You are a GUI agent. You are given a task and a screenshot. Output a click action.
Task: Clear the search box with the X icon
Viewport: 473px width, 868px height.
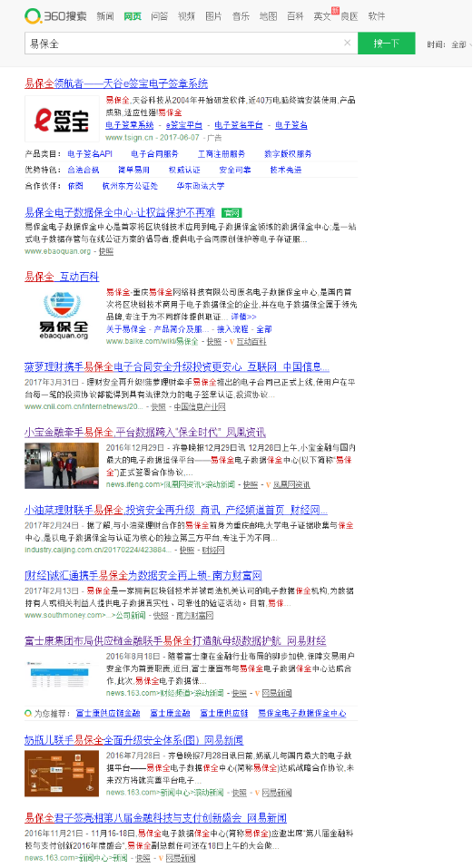pos(348,43)
